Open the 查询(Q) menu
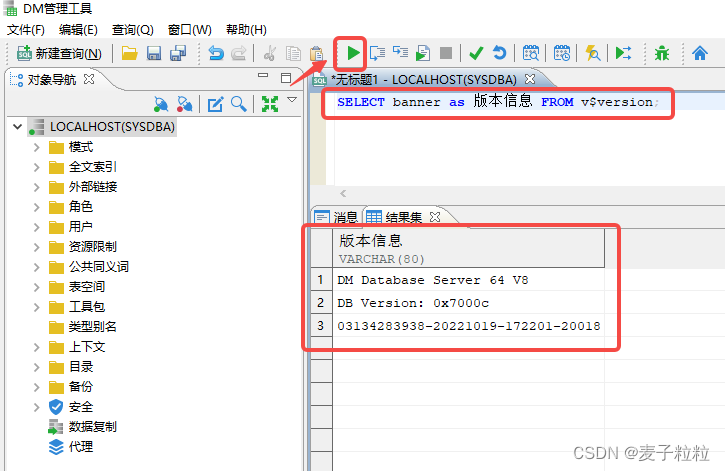Screen dimensions: 725x471 [x=133, y=30]
